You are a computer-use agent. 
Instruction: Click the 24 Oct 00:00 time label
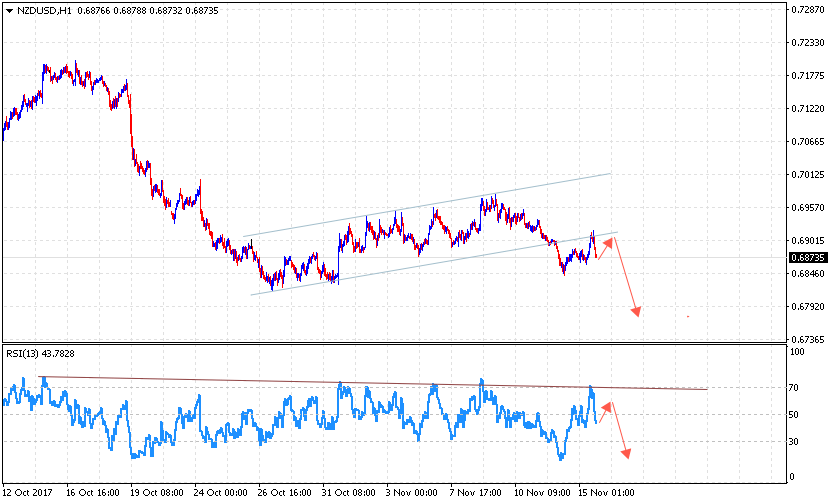222,493
